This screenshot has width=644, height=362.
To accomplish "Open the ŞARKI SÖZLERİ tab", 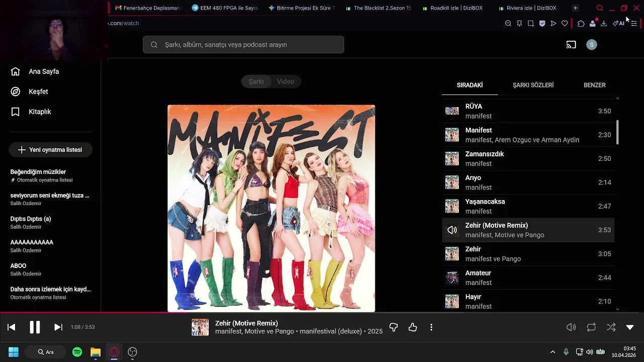I will tap(533, 85).
